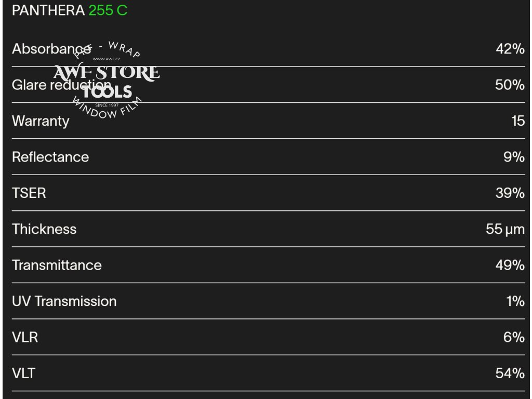Select the Transmittance 49% value
This screenshot has width=532, height=399.
(x=510, y=265)
